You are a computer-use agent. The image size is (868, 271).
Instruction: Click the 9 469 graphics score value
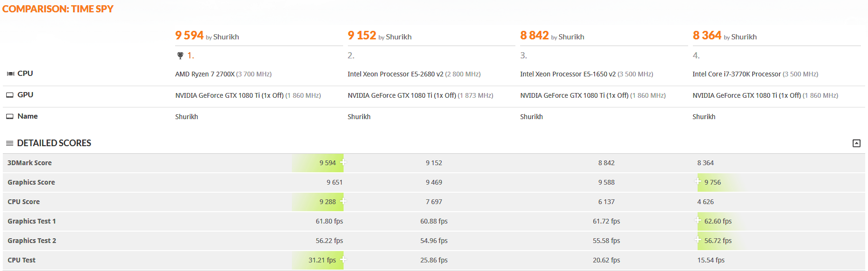[434, 182]
